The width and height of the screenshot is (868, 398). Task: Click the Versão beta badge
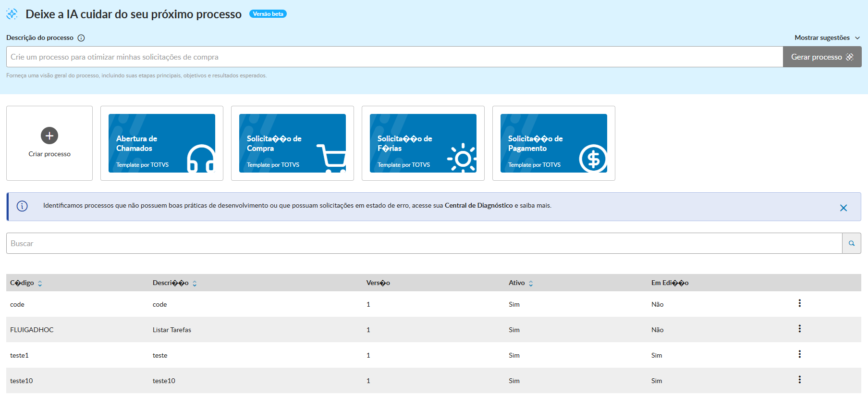pyautogui.click(x=268, y=14)
